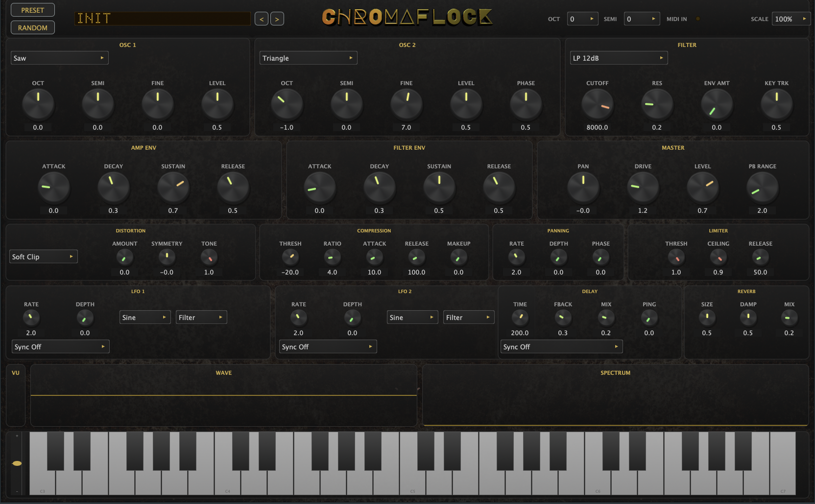Click the PB RANGE knob

click(x=762, y=187)
